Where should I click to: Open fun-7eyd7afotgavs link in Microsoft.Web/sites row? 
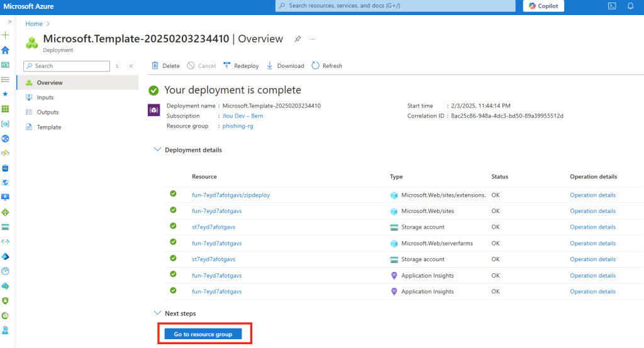tap(217, 211)
